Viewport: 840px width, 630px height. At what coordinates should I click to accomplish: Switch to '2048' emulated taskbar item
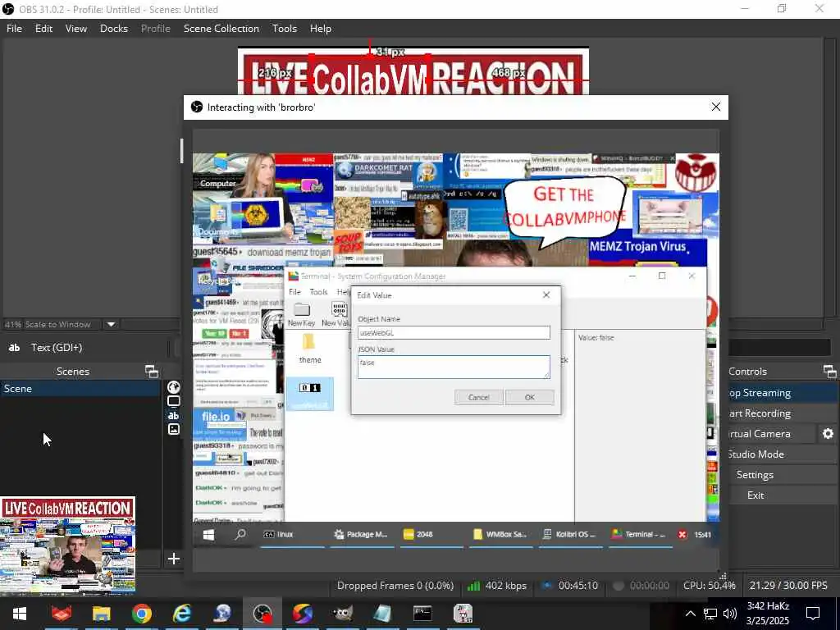(x=431, y=535)
